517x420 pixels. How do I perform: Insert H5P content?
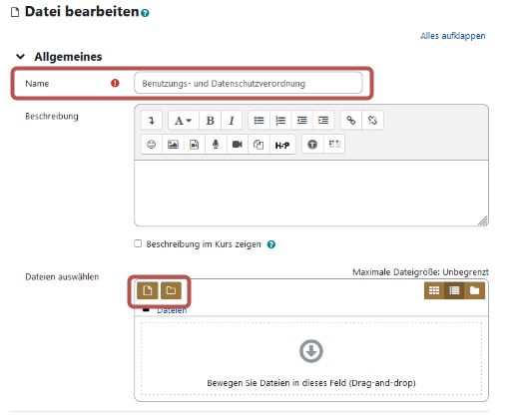pyautogui.click(x=282, y=145)
